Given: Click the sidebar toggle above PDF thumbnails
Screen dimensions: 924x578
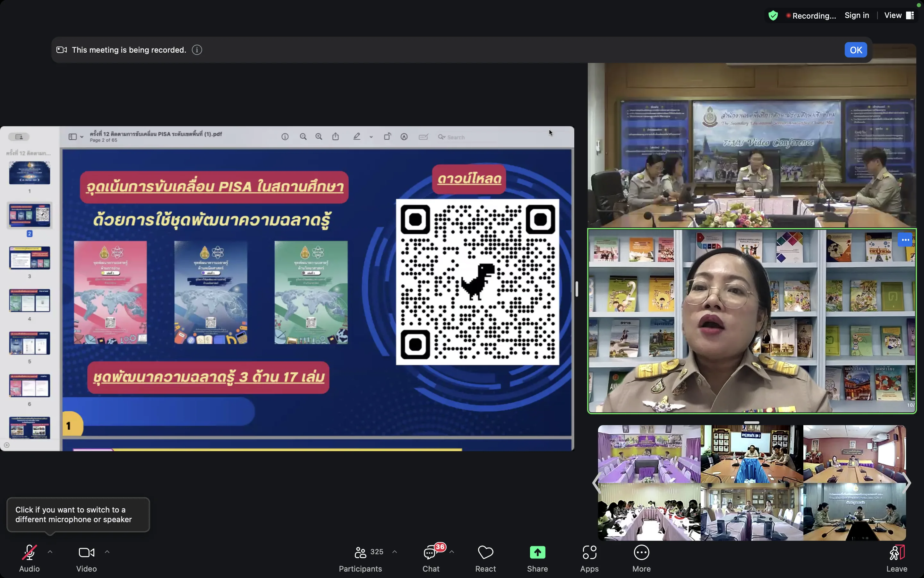Looking at the screenshot, I should (19, 137).
